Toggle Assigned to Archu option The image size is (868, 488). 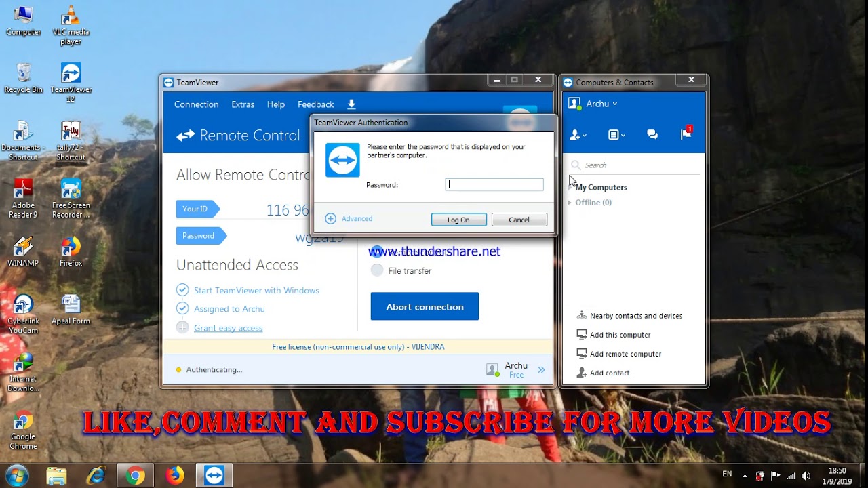[x=182, y=308]
